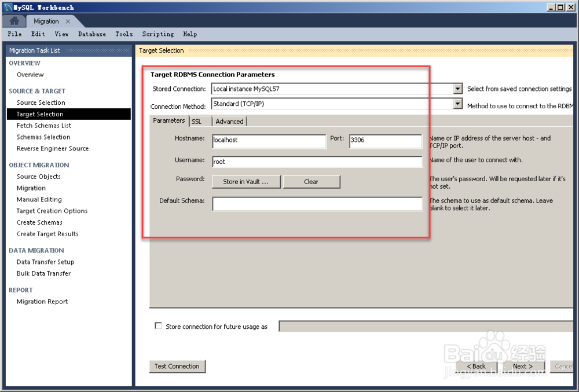Select Target Creation Options step
579x392 pixels.
click(x=52, y=211)
